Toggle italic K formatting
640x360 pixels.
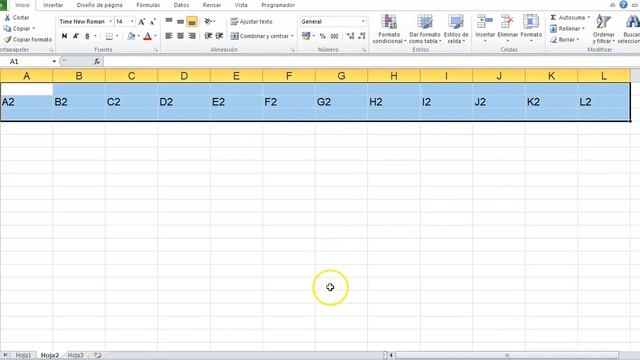click(x=76, y=36)
